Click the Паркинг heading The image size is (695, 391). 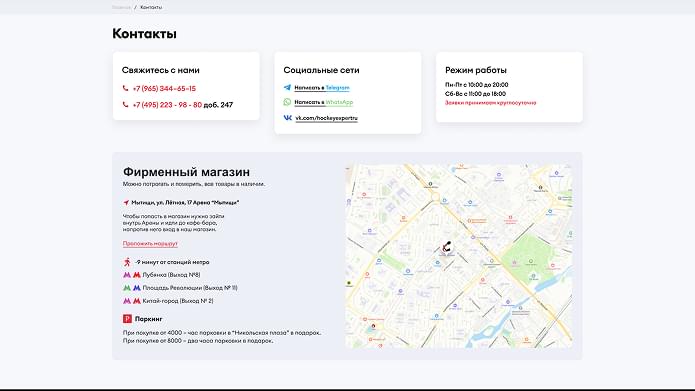pyautogui.click(x=148, y=319)
